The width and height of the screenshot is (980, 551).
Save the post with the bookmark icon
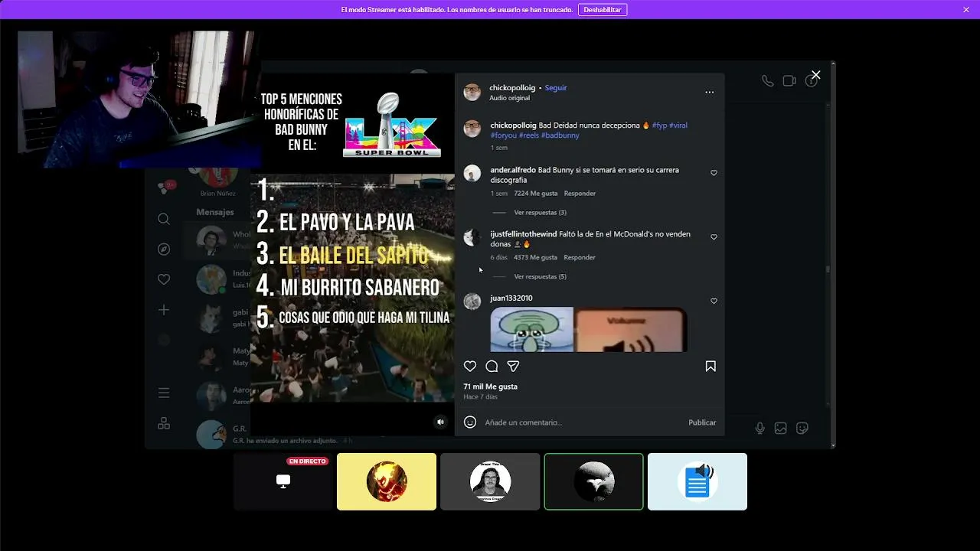(710, 367)
